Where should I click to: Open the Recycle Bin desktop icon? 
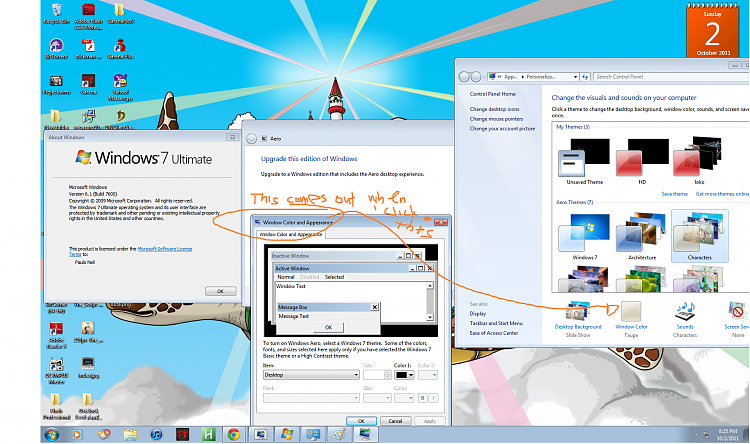[56, 13]
